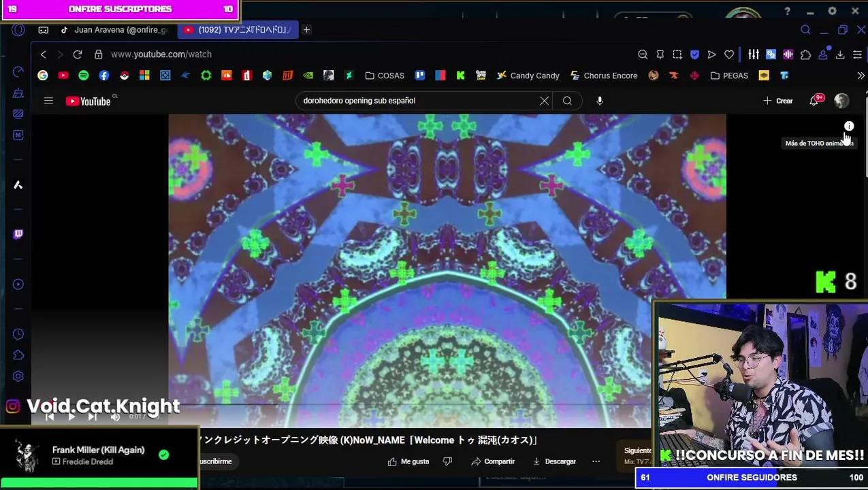Click the video info card icon

coord(849,127)
